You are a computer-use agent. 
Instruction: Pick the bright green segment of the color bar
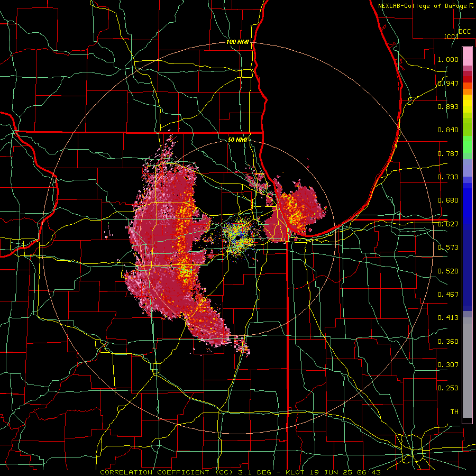467,144
